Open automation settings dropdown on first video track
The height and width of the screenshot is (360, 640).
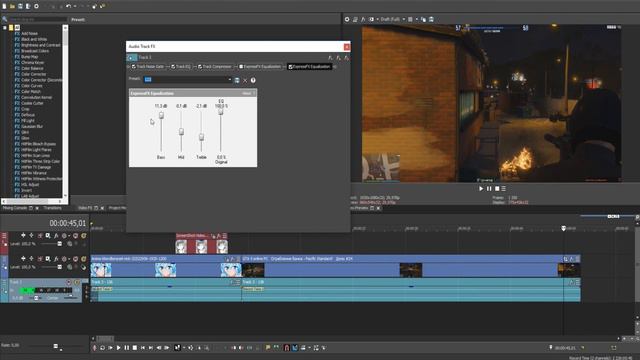[69, 236]
